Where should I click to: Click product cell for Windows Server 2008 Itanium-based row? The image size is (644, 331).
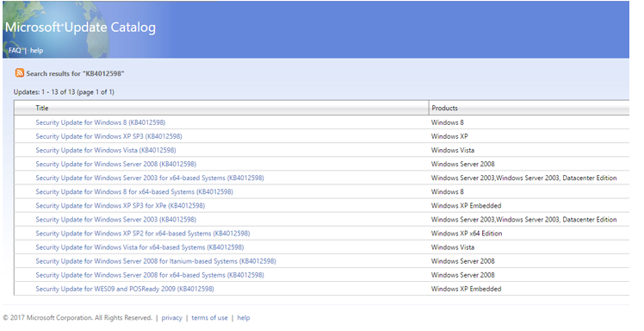pyautogui.click(x=463, y=261)
